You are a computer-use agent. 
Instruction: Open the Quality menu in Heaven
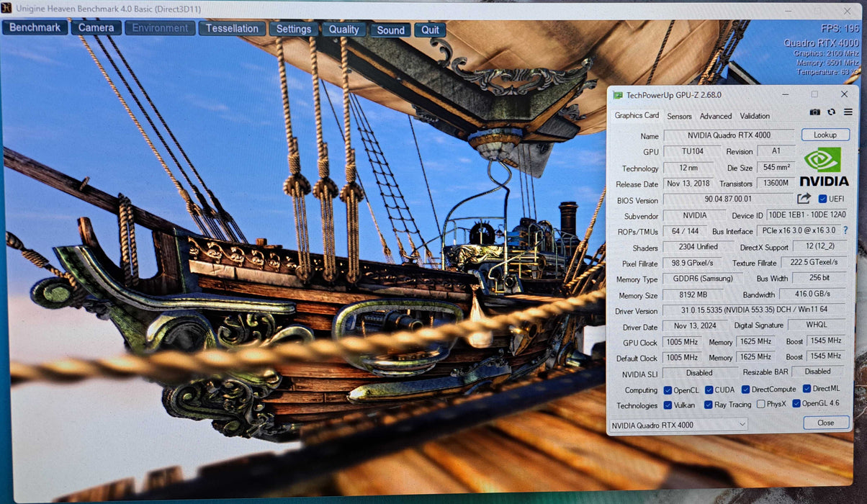[344, 30]
